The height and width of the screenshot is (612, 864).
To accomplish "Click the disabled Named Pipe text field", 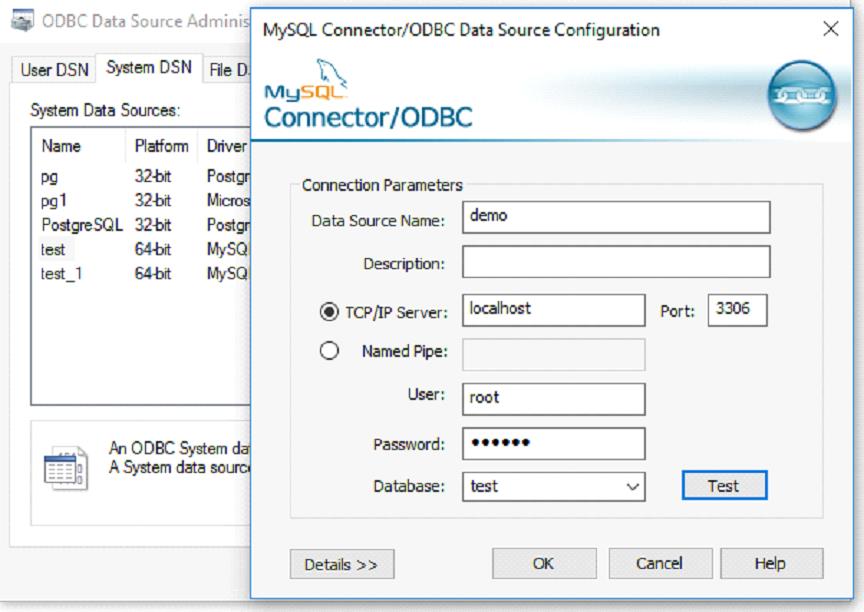I will (x=553, y=355).
